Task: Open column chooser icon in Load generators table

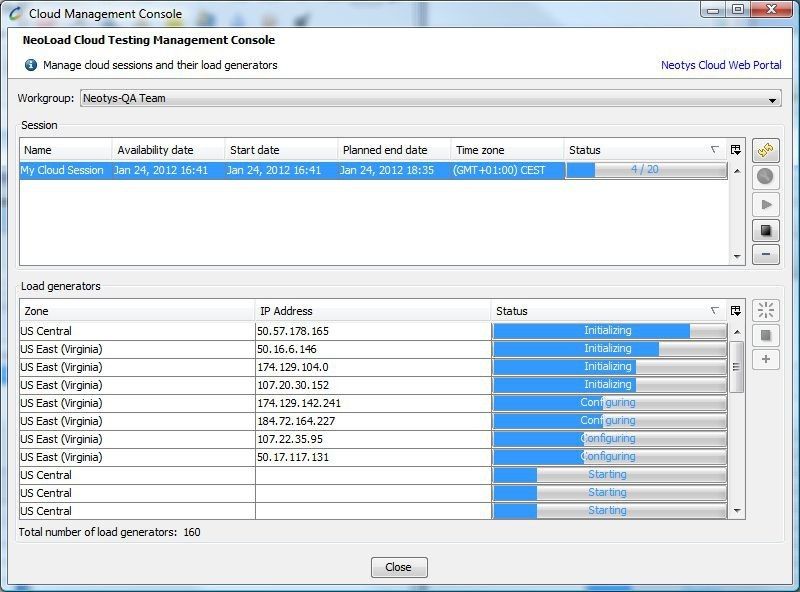Action: point(736,311)
